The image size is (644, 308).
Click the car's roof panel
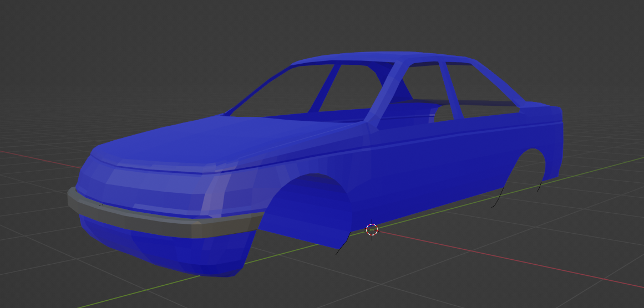coord(384,58)
